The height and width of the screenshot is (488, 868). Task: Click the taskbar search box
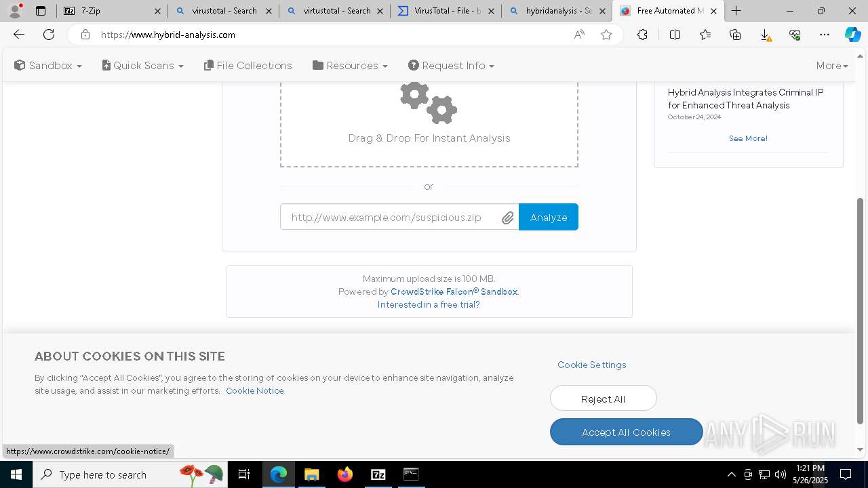pyautogui.click(x=130, y=474)
